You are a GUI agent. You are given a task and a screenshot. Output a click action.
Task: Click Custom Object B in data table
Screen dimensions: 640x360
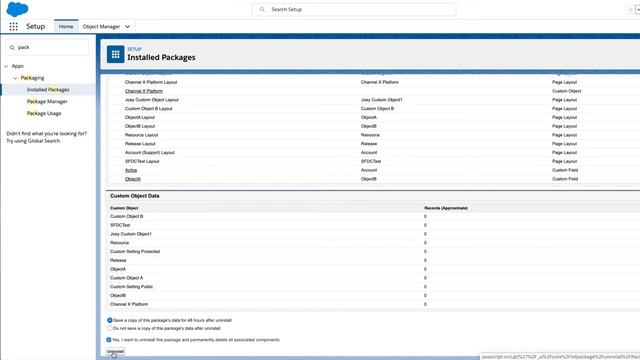(127, 216)
